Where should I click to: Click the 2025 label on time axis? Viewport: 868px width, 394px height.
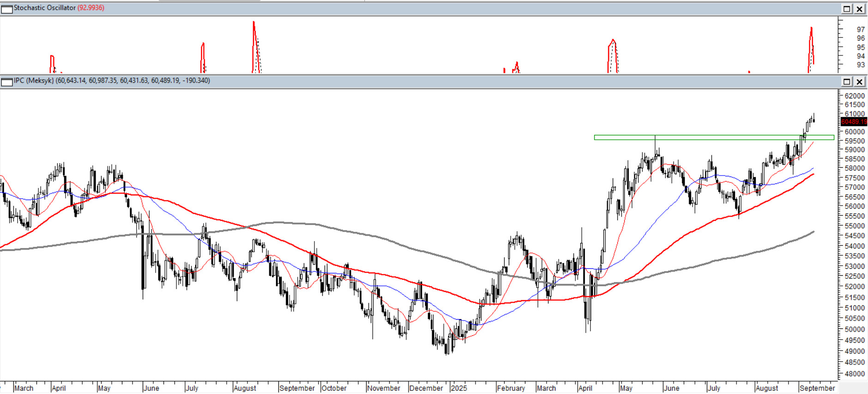click(x=459, y=388)
